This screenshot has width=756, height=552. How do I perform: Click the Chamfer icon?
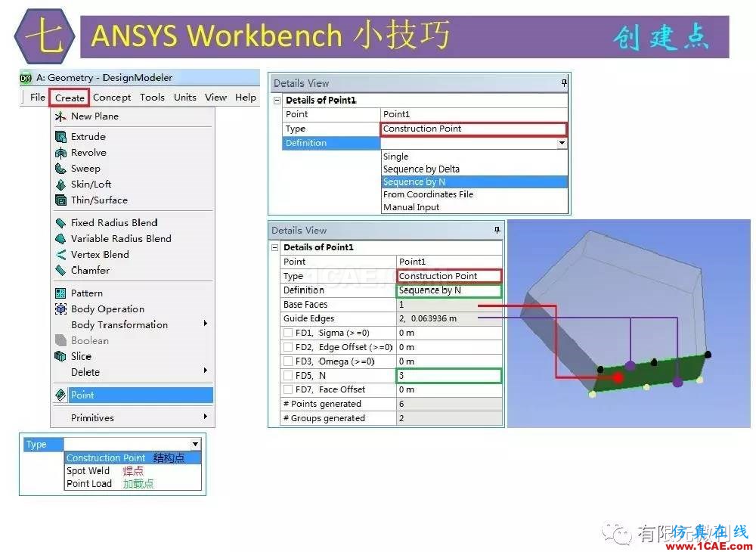60,271
